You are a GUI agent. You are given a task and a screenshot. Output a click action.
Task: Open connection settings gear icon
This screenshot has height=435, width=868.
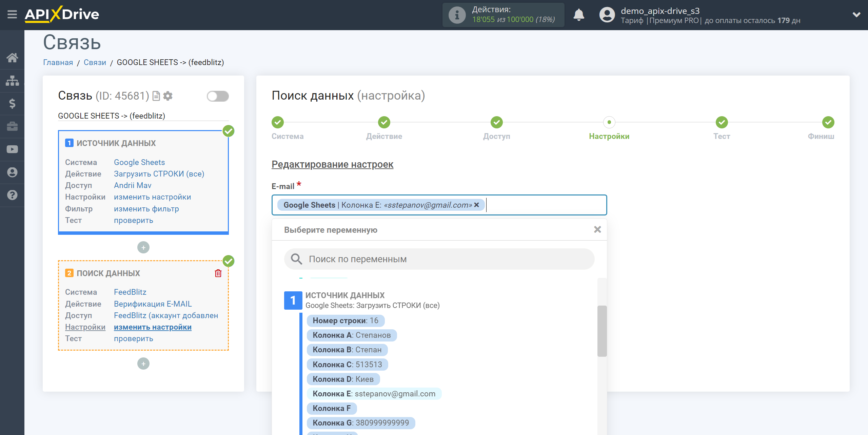coord(168,96)
